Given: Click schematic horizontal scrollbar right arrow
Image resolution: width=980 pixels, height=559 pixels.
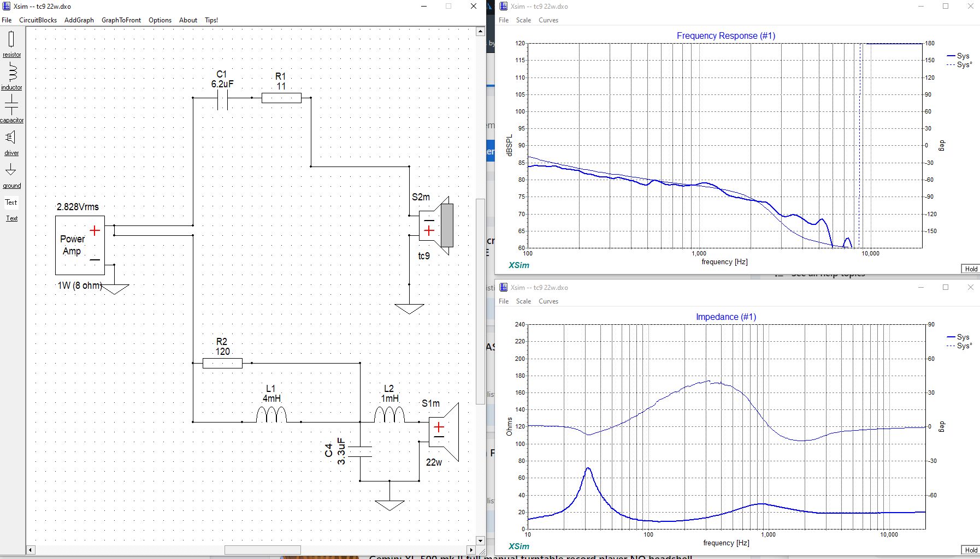Looking at the screenshot, I should pyautogui.click(x=471, y=550).
